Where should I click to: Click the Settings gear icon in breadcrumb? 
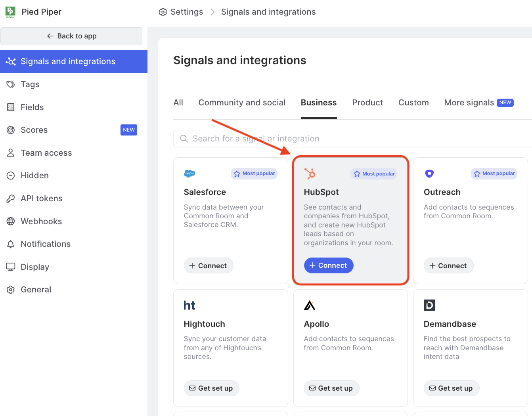point(163,12)
